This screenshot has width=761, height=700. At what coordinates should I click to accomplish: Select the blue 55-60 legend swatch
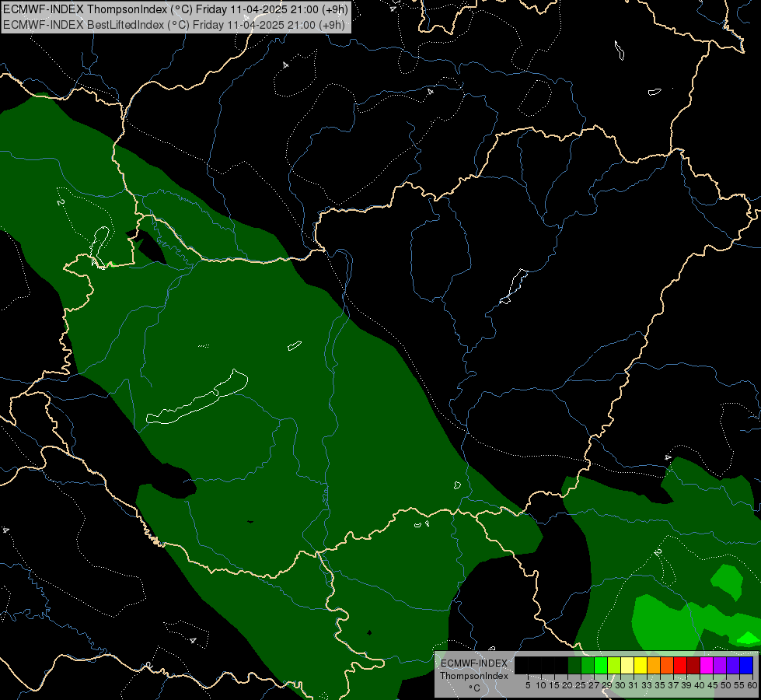click(746, 666)
